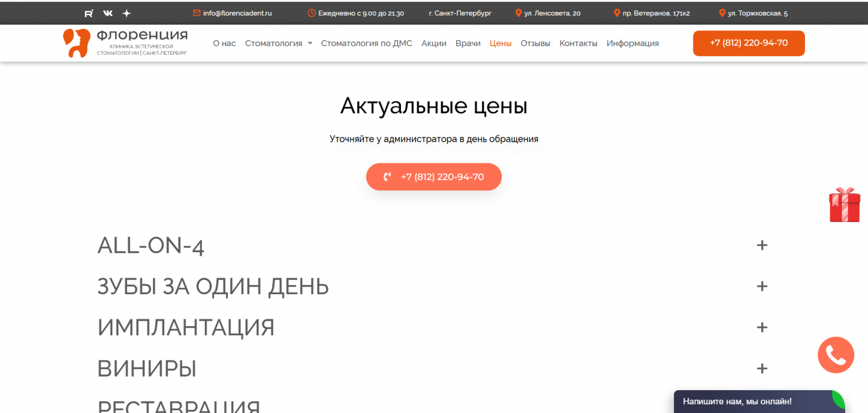Click the Florencia clinic logo
The width and height of the screenshot is (868, 413).
125,43
